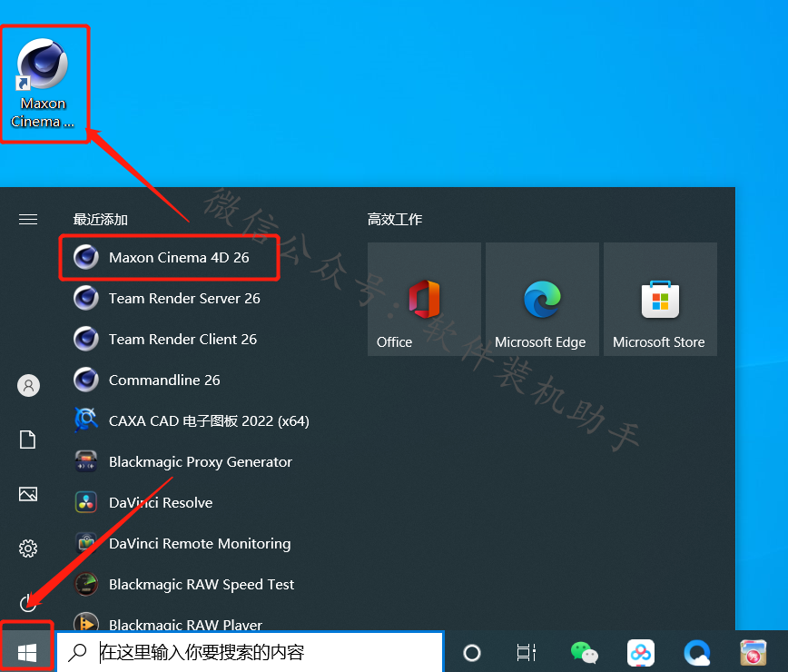788x672 pixels.
Task: Open the Office tile
Action: 424,299
